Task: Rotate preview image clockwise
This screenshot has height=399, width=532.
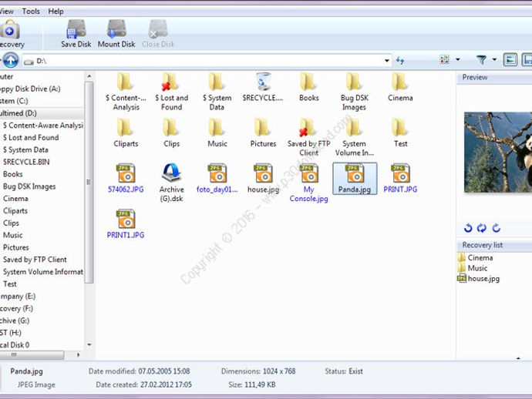Action: pyautogui.click(x=496, y=228)
